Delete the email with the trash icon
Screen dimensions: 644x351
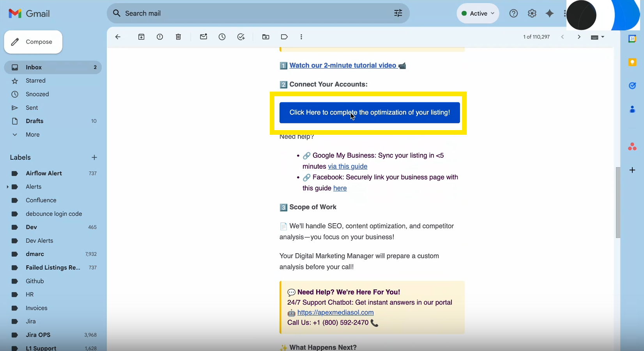[x=178, y=37]
